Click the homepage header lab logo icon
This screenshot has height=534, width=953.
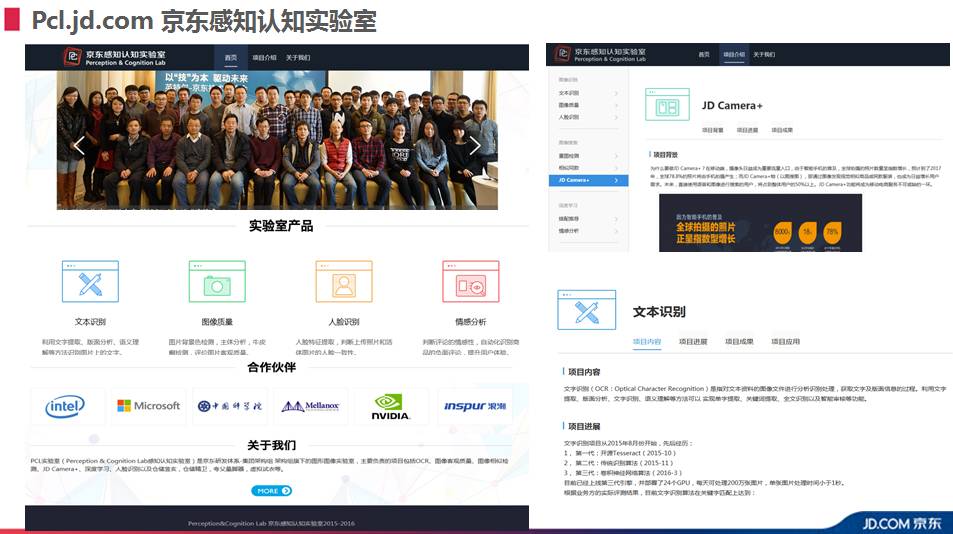[72, 56]
